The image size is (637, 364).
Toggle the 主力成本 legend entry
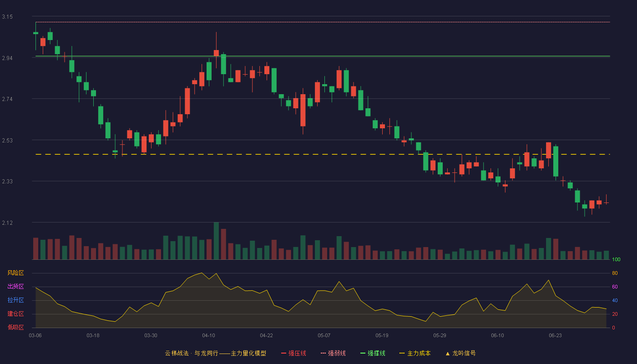point(415,353)
